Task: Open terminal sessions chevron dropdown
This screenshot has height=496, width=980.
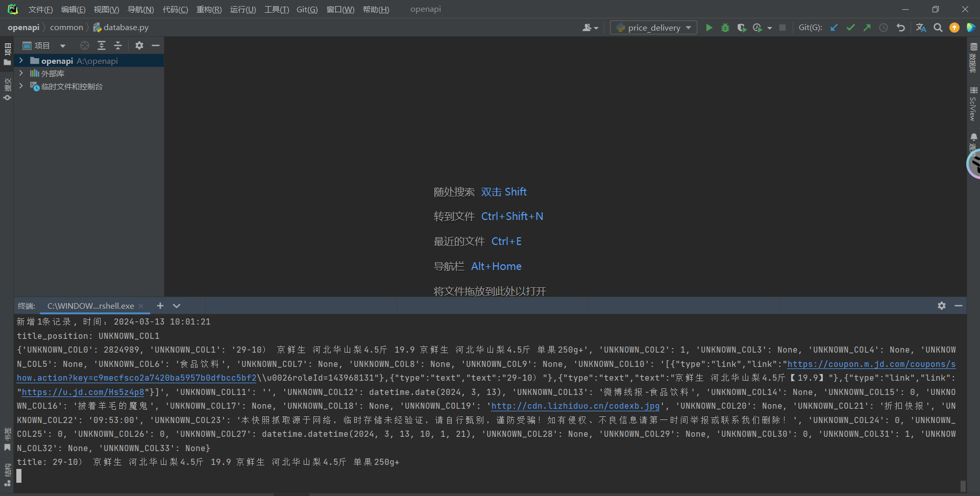Action: click(177, 305)
